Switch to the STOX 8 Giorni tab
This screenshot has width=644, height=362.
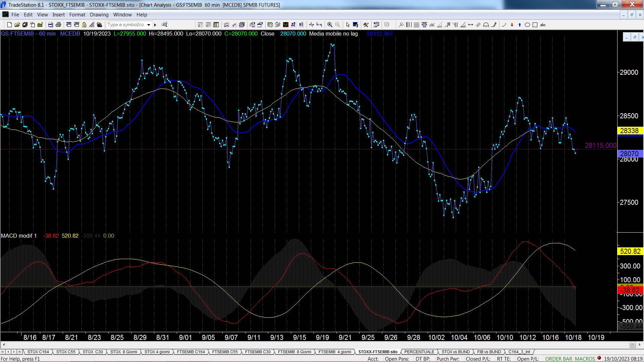coord(124,352)
